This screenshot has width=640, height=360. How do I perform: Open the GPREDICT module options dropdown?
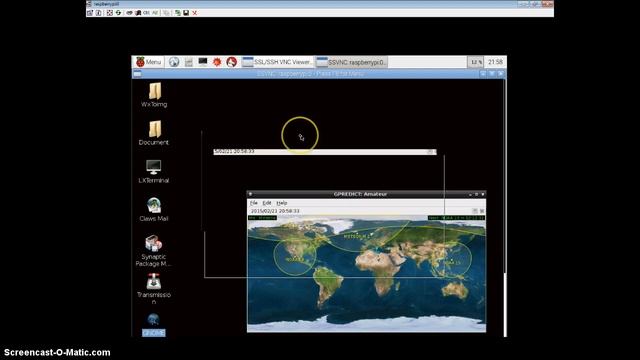pos(475,211)
